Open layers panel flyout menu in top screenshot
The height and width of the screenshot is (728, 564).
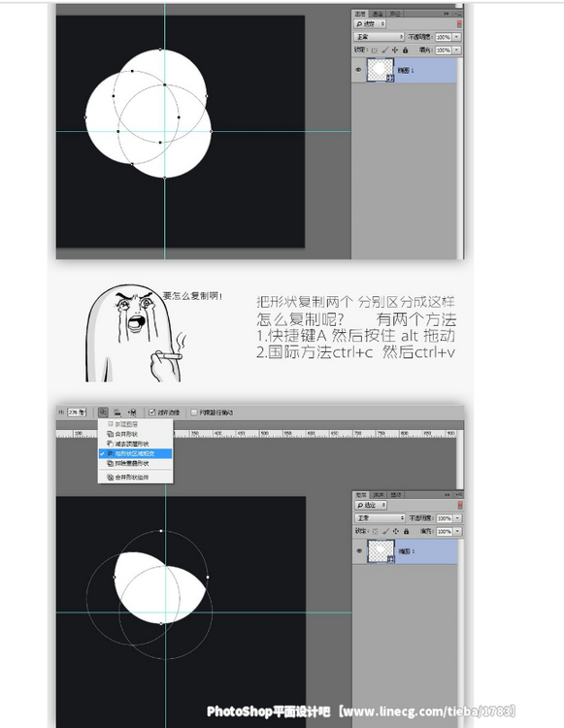[x=457, y=14]
